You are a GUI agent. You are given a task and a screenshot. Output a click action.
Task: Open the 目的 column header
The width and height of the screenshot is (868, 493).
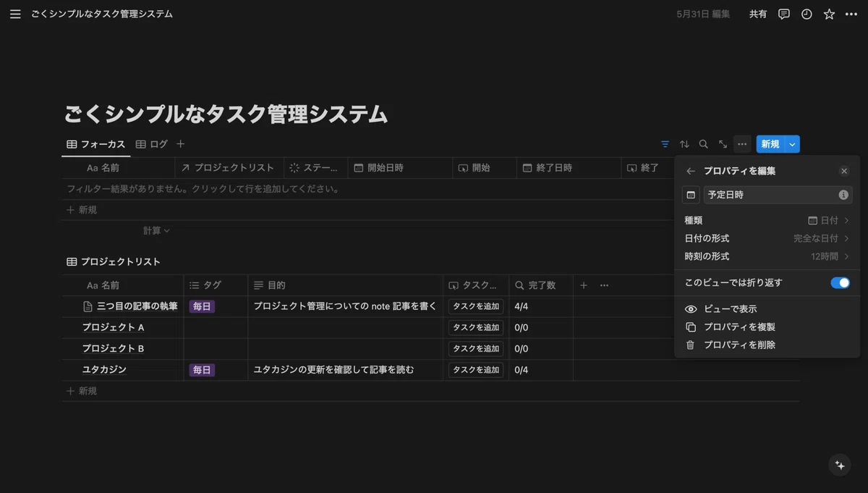345,285
